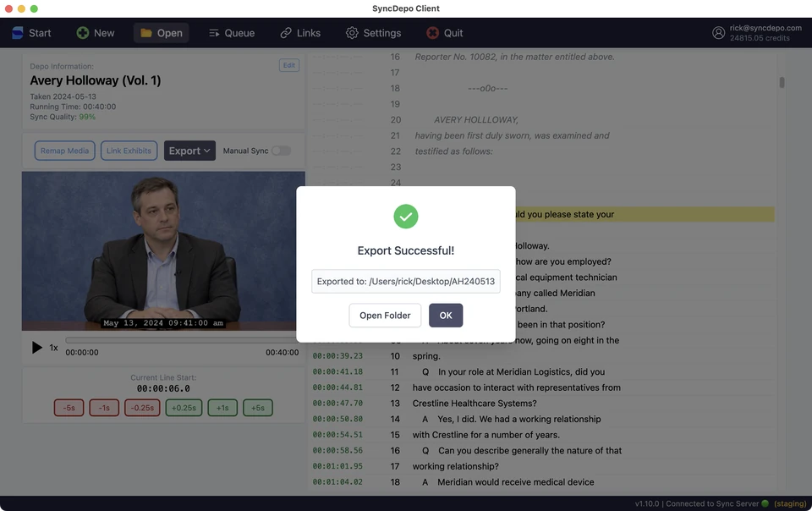Click the -1s adjustment button
The width and height of the screenshot is (812, 511).
coord(104,408)
